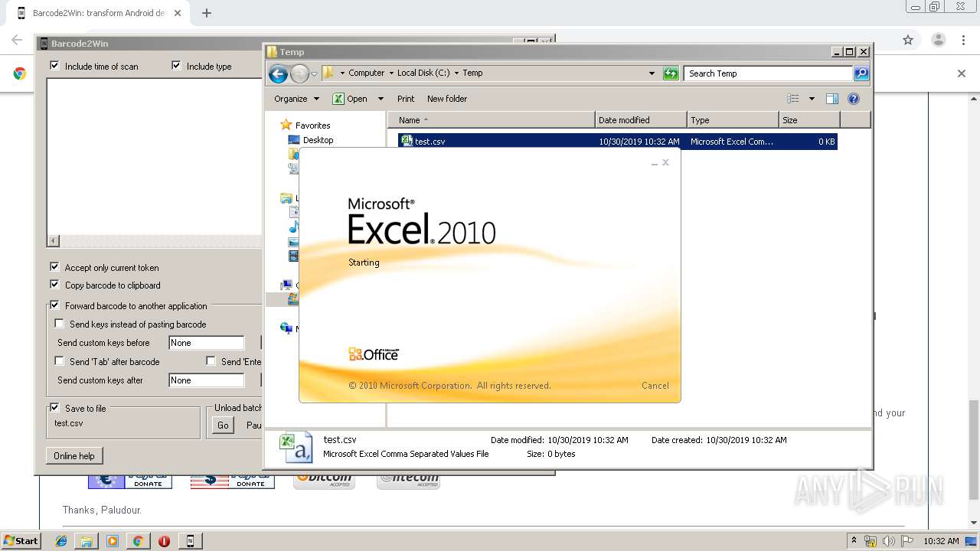Click the Go button in Unload batch
This screenshot has width=980, height=551.
pos(223,425)
